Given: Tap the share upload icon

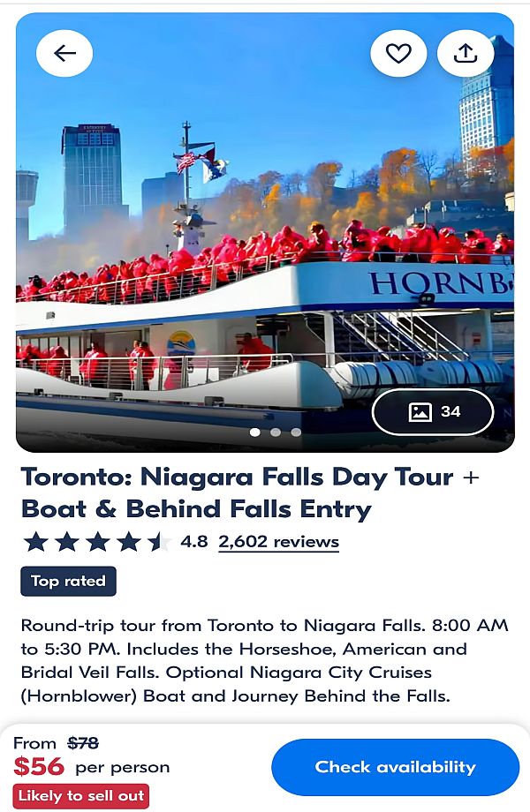Looking at the screenshot, I should pyautogui.click(x=466, y=53).
